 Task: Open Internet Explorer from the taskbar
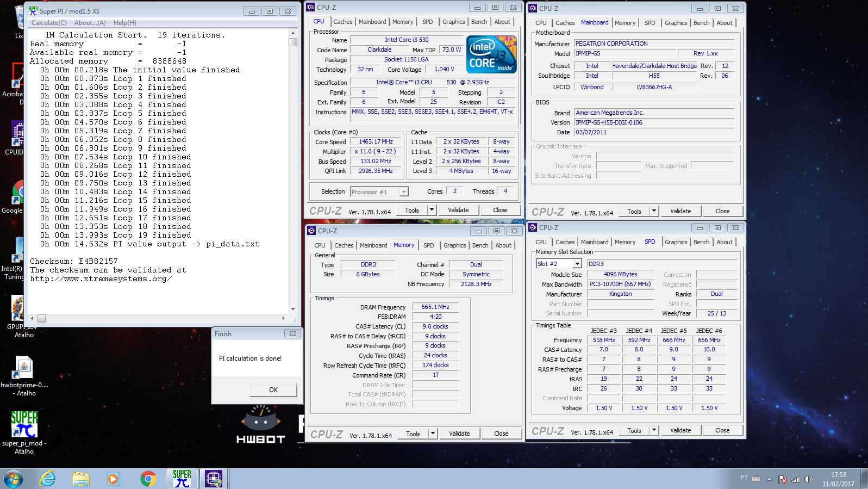click(48, 479)
